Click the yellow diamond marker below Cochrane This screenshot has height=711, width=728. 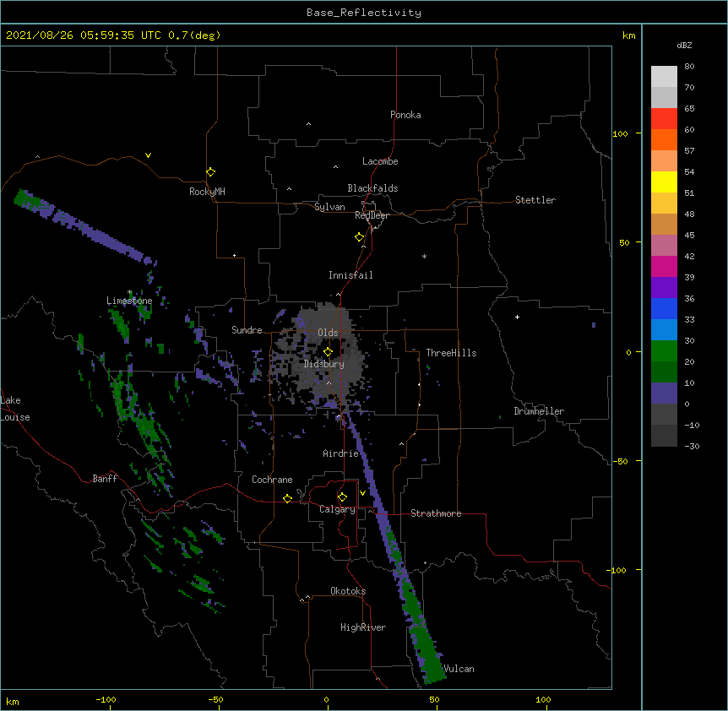point(287,498)
